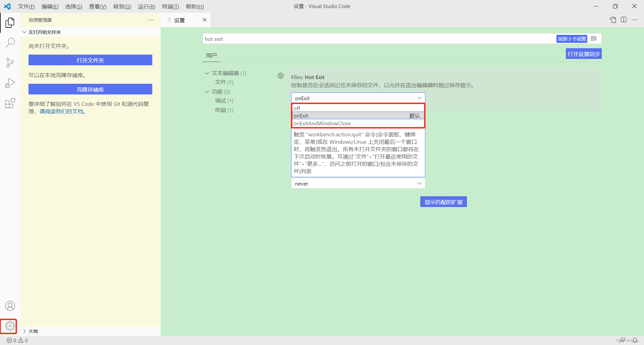This screenshot has width=644, height=345.
Task: Open the Explorer view in activity bar
Action: 10,23
